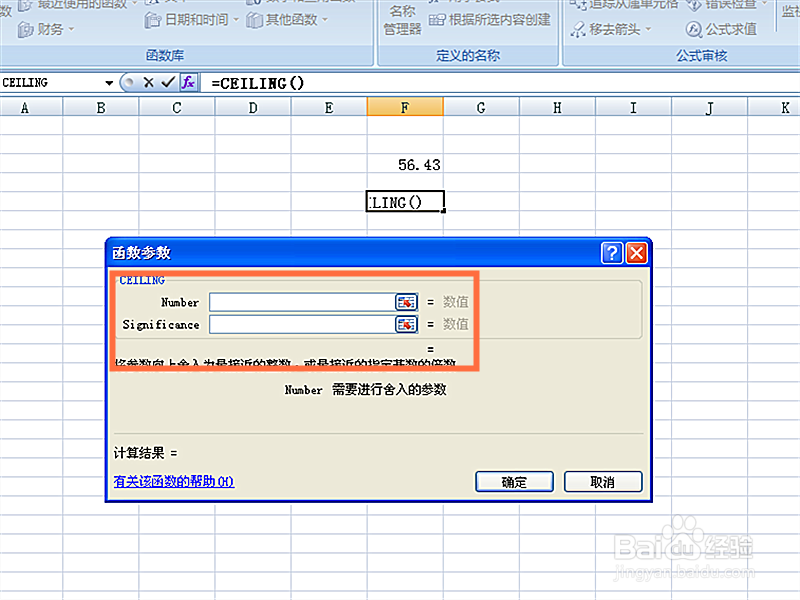This screenshot has width=800, height=600.
Task: Click the cell containing 56.43
Action: click(405, 164)
